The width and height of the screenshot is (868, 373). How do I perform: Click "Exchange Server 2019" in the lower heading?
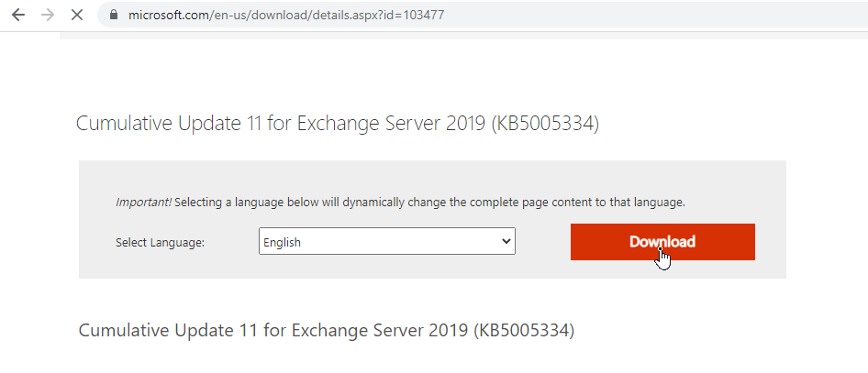point(380,330)
